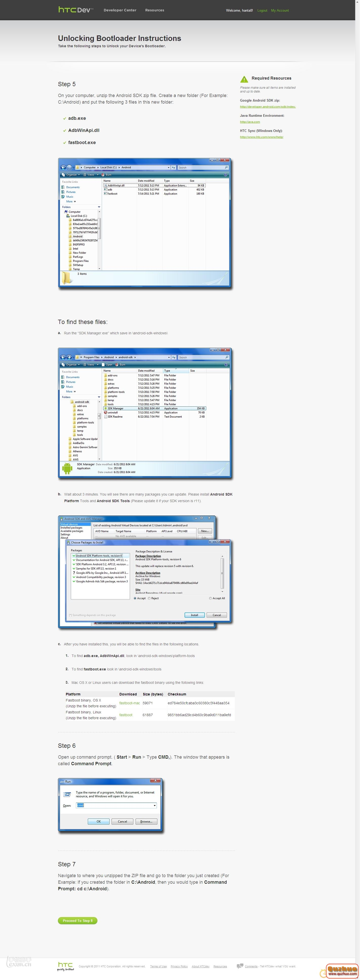
Task: Select the platform-tools folder in the file list
Action: coord(154,392)
